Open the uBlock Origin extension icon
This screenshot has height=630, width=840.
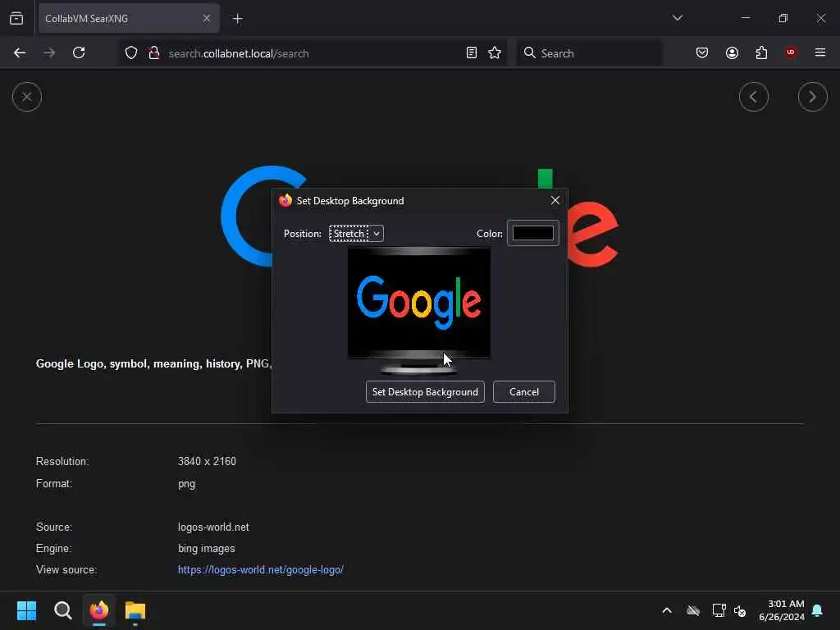pos(791,52)
